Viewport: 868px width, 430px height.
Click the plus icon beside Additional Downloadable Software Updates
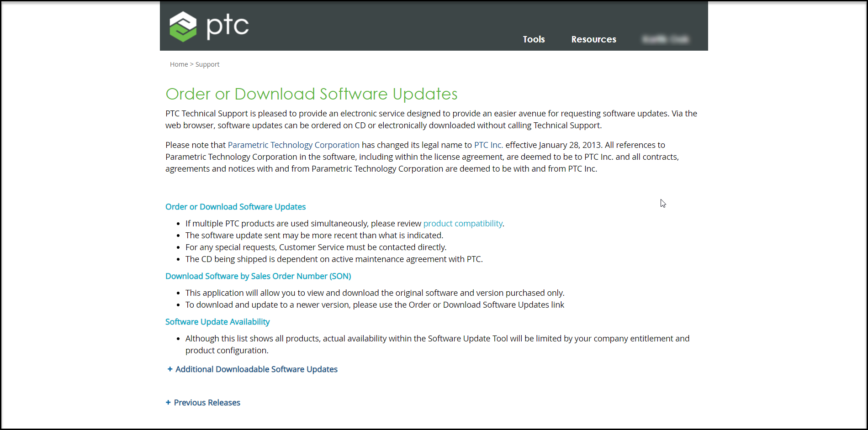169,369
